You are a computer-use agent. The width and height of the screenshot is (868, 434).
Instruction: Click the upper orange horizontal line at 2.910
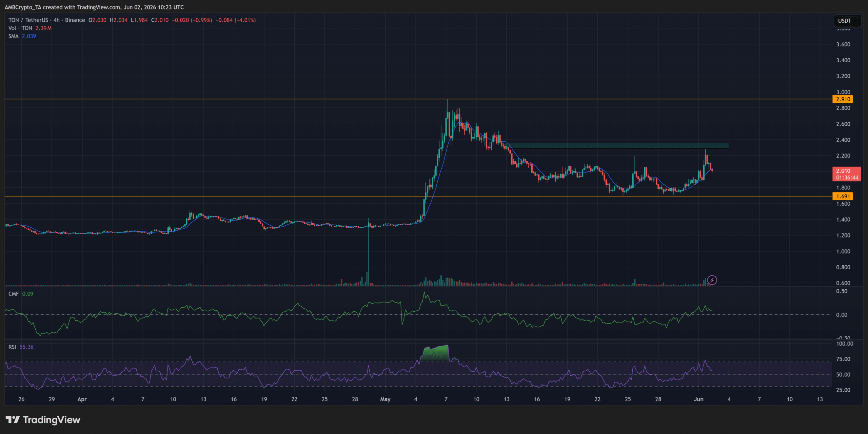tap(418, 99)
